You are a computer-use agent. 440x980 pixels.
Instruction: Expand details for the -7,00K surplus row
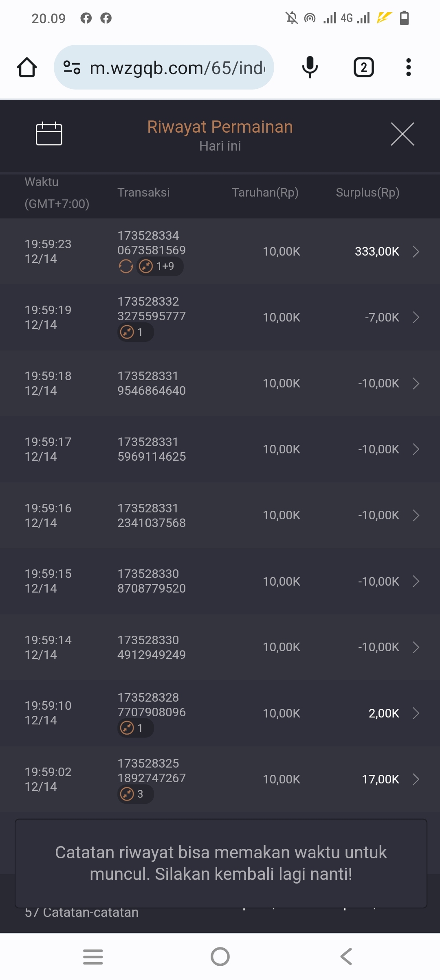[x=416, y=317]
